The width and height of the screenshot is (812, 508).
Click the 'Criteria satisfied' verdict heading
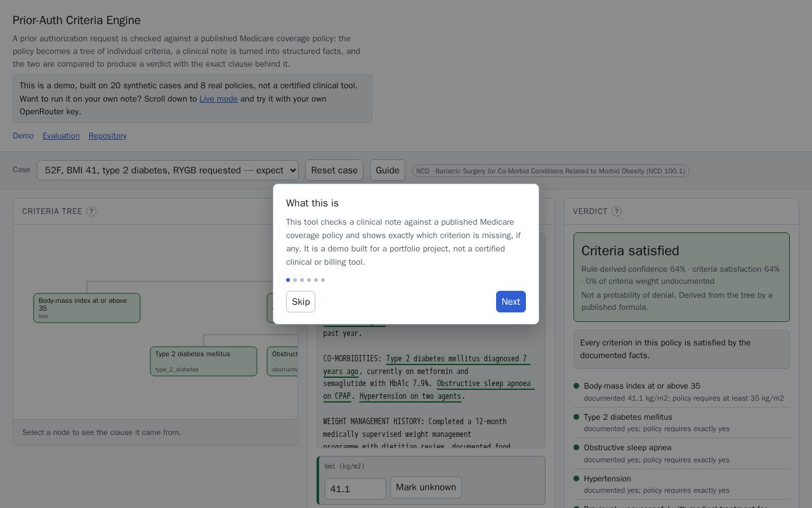[x=630, y=251]
